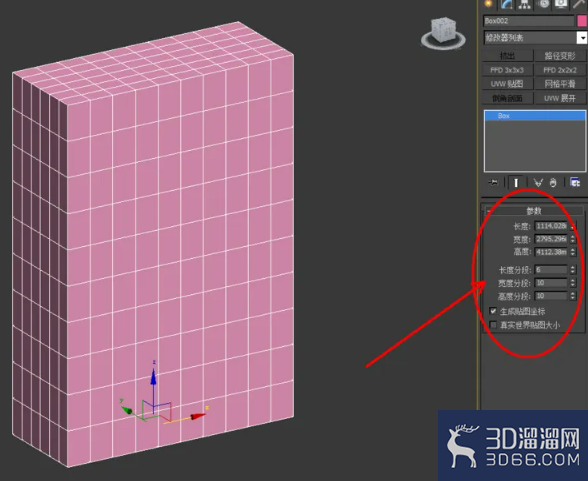
Task: Open the Hierarchy command panel tab
Action: pyautogui.click(x=525, y=4)
